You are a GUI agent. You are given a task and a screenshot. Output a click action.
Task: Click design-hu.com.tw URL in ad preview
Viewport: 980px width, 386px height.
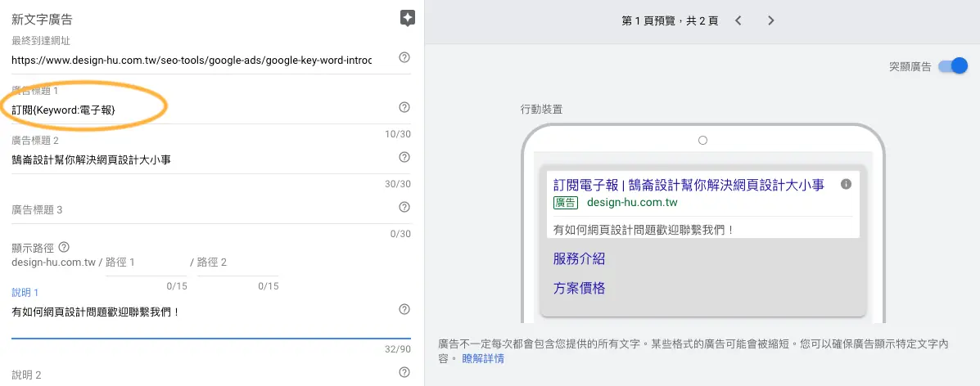(633, 202)
